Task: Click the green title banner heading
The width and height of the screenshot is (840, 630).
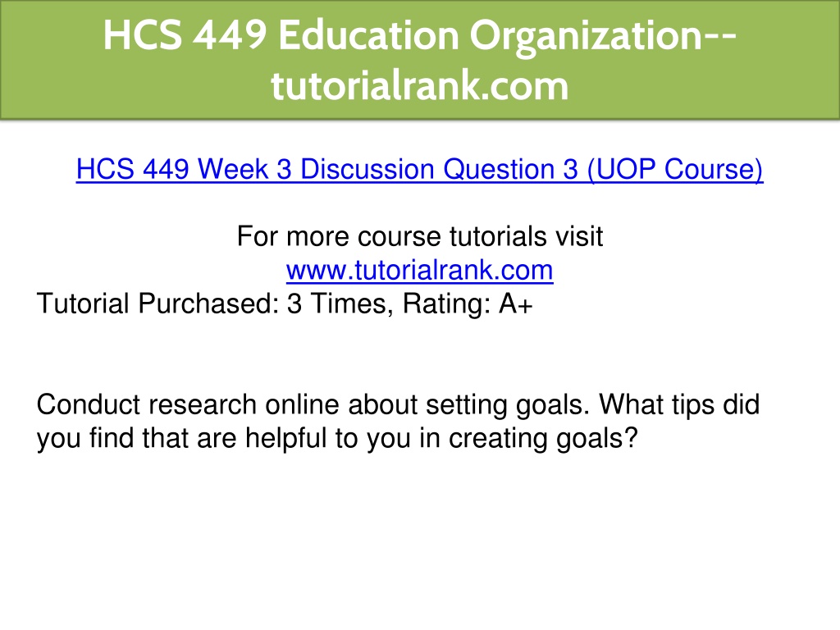Action: pyautogui.click(x=420, y=60)
